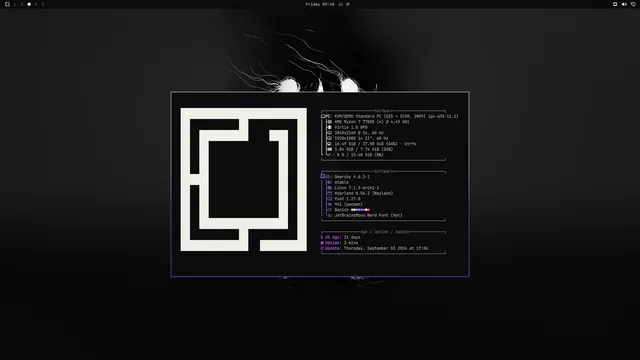
Task: Click the display icon beside 3840x2160
Action: (x=329, y=133)
